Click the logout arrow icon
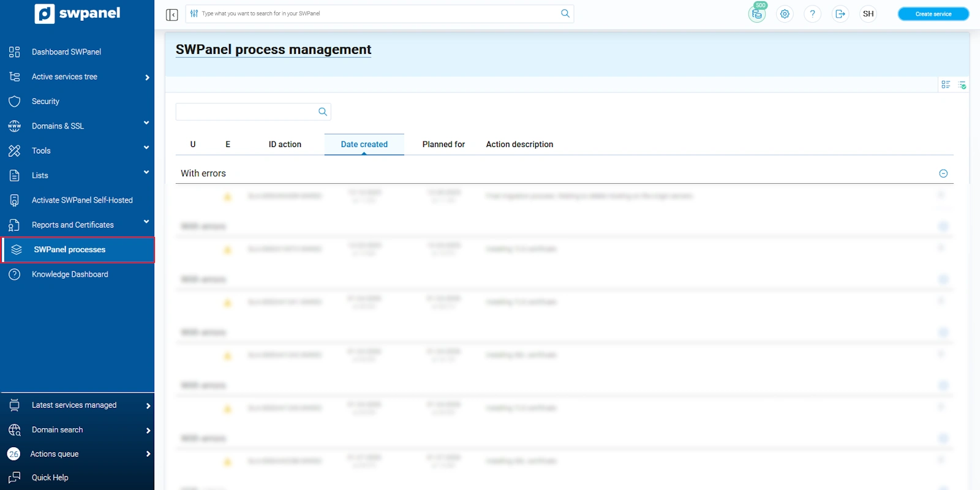This screenshot has height=490, width=980. 840,14
